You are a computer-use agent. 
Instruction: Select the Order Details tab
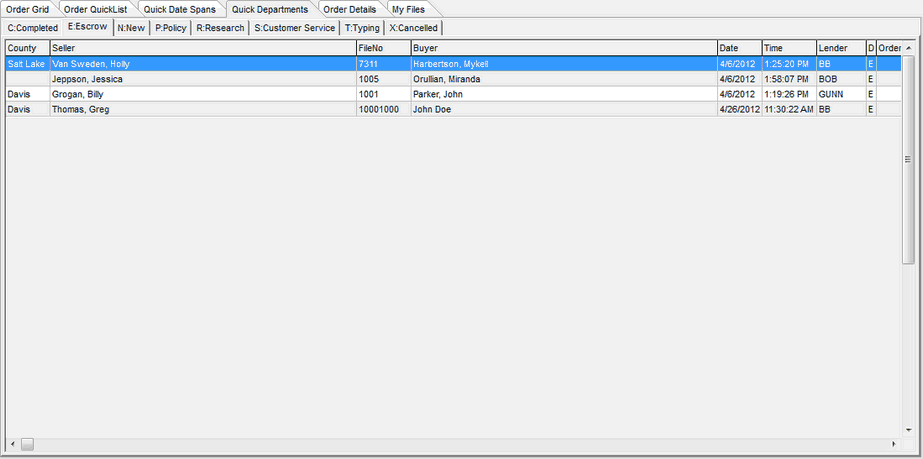(x=349, y=9)
